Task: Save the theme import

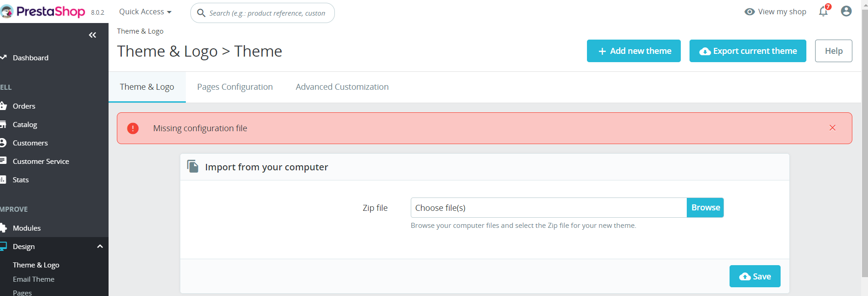Action: point(755,276)
